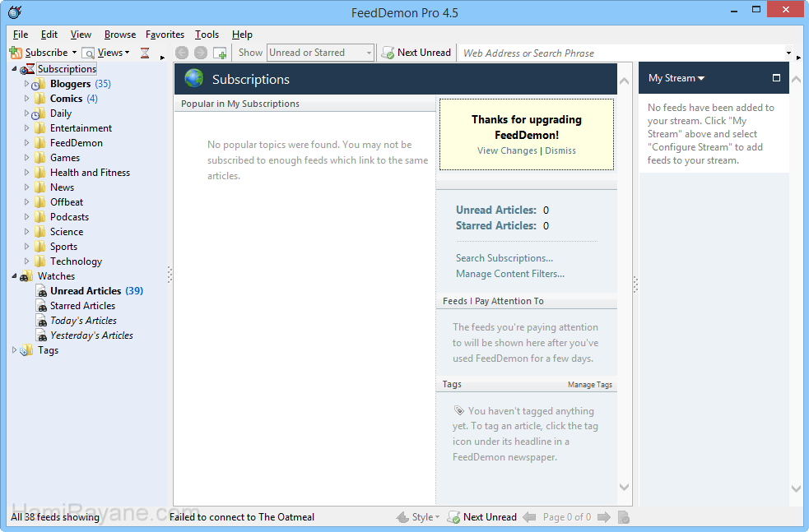809x532 pixels.
Task: Click the Comics folder icon
Action: 40,99
